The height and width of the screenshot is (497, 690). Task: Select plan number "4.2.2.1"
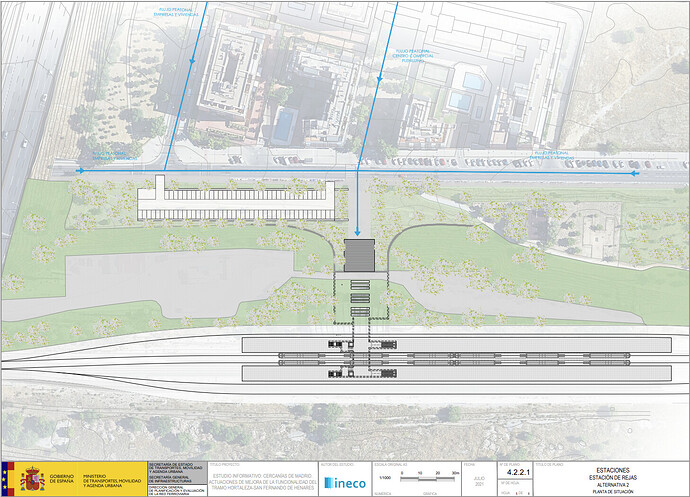(518, 473)
